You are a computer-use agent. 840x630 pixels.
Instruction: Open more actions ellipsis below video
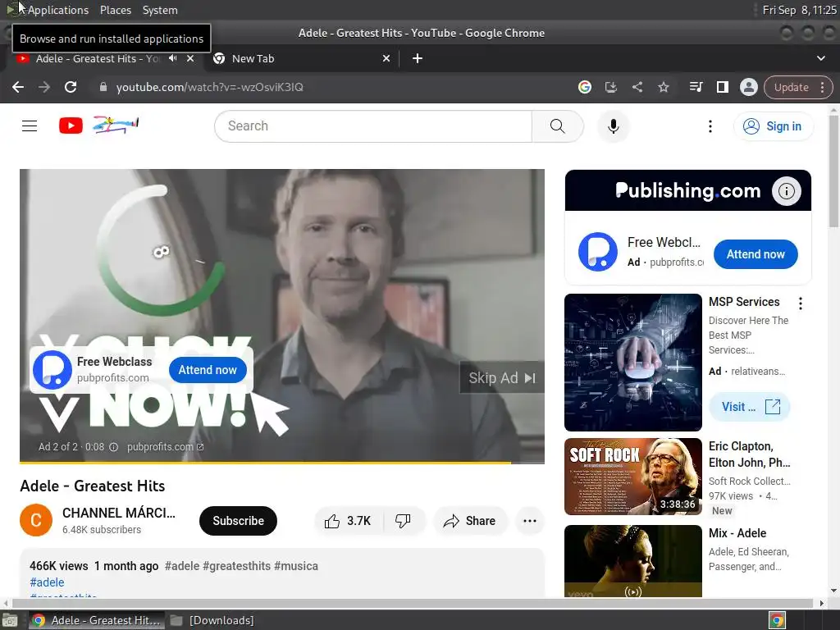530,521
